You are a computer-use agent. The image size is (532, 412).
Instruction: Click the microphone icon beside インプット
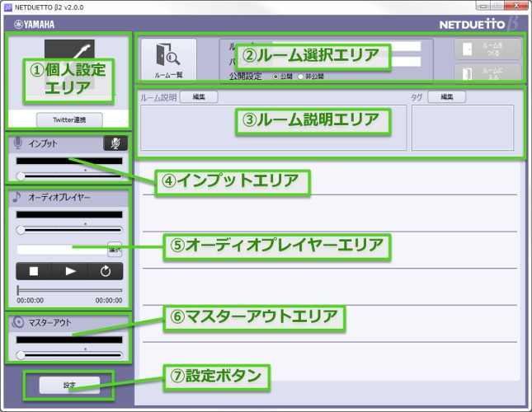point(17,143)
